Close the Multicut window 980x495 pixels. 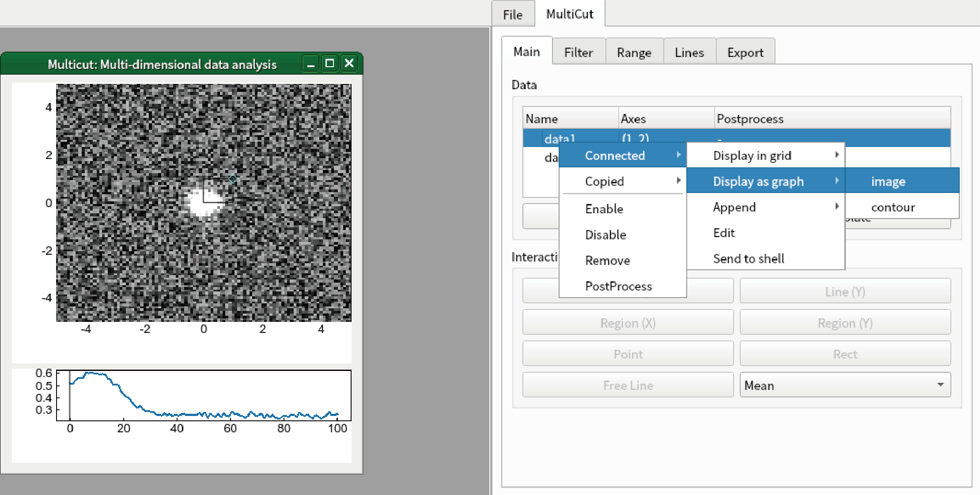349,64
